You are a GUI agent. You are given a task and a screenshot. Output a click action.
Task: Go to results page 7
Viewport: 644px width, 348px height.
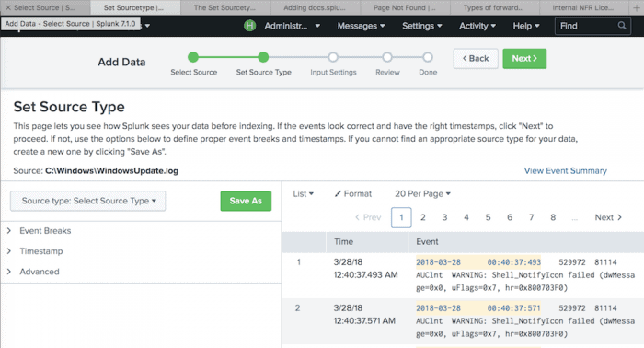point(532,217)
